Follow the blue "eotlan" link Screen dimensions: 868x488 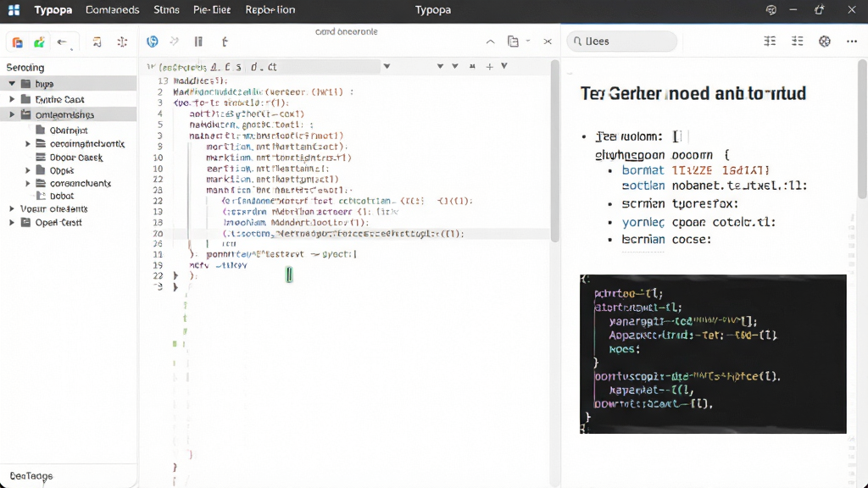click(643, 186)
